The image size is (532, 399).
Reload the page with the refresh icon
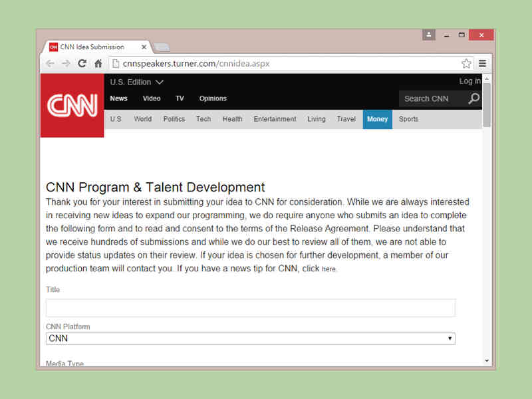[x=82, y=63]
